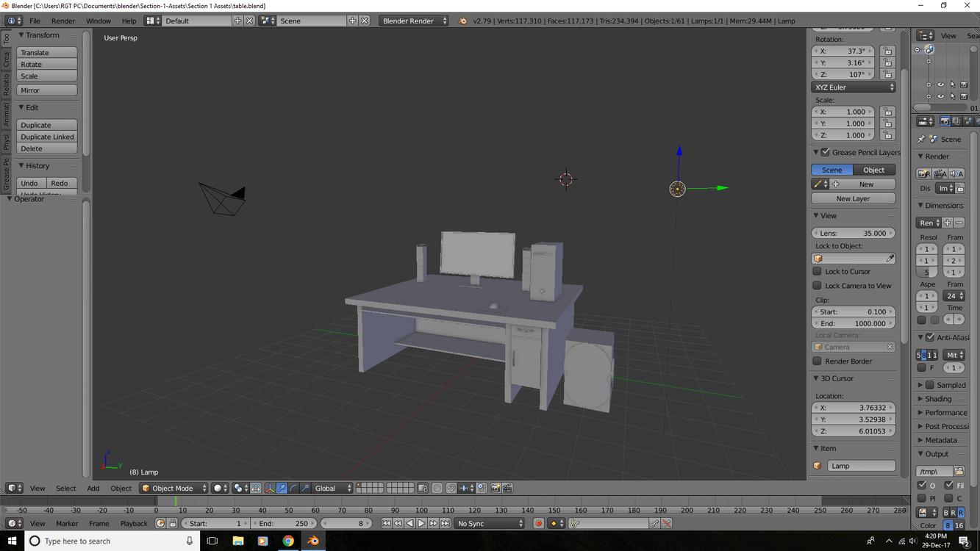Image resolution: width=980 pixels, height=551 pixels.
Task: Enable the Lock to Cursor checkbox
Action: (818, 271)
